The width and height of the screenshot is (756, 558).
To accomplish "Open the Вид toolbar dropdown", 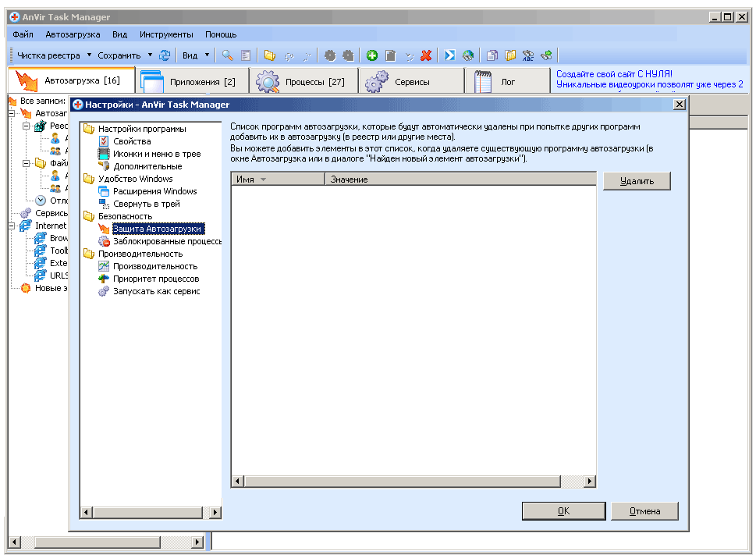I will (x=207, y=55).
